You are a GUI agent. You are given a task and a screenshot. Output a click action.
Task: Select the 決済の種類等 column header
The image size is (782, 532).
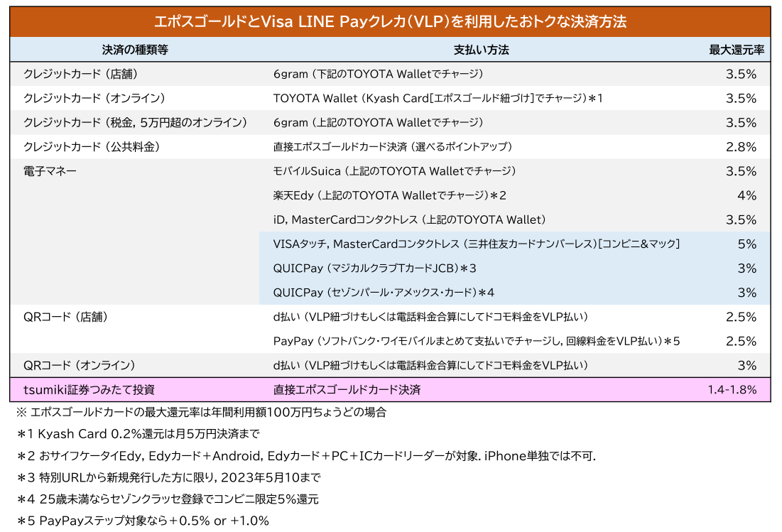tap(135, 50)
